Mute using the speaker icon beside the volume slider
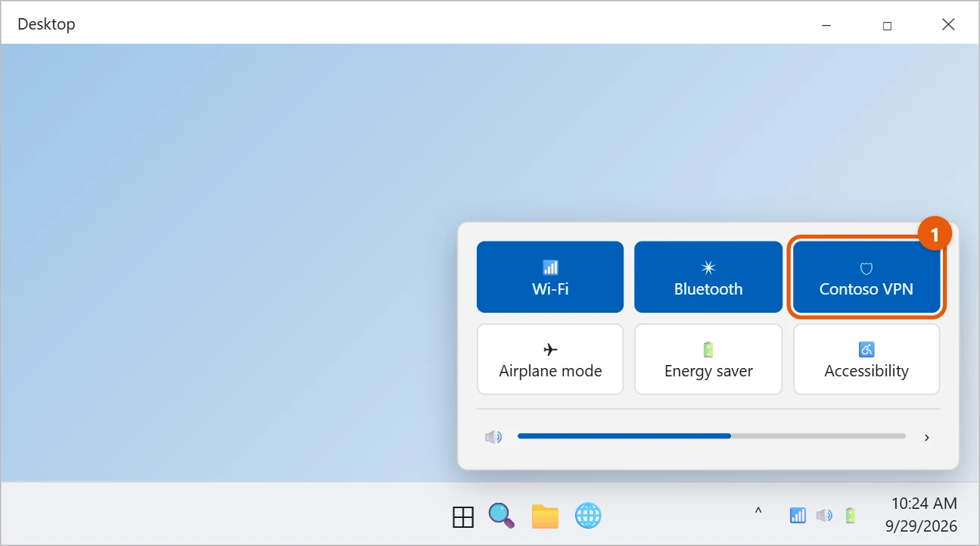The width and height of the screenshot is (980, 546). [493, 437]
